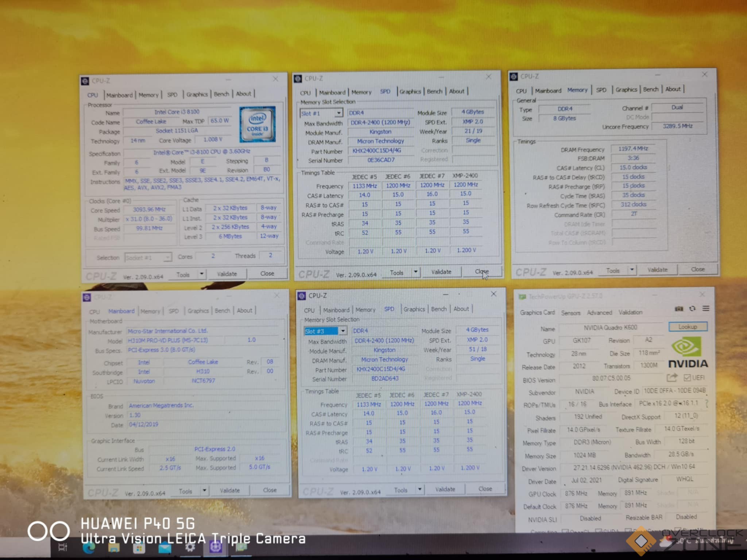Screen dimensions: 747x560
Task: Click the NVIDIA Quadro K600 name field
Action: [610, 327]
